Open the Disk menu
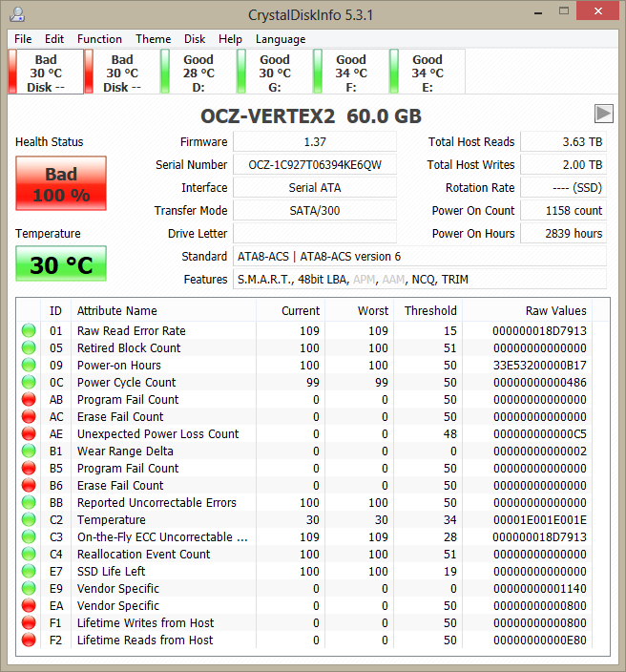Image resolution: width=626 pixels, height=672 pixels. click(x=195, y=39)
